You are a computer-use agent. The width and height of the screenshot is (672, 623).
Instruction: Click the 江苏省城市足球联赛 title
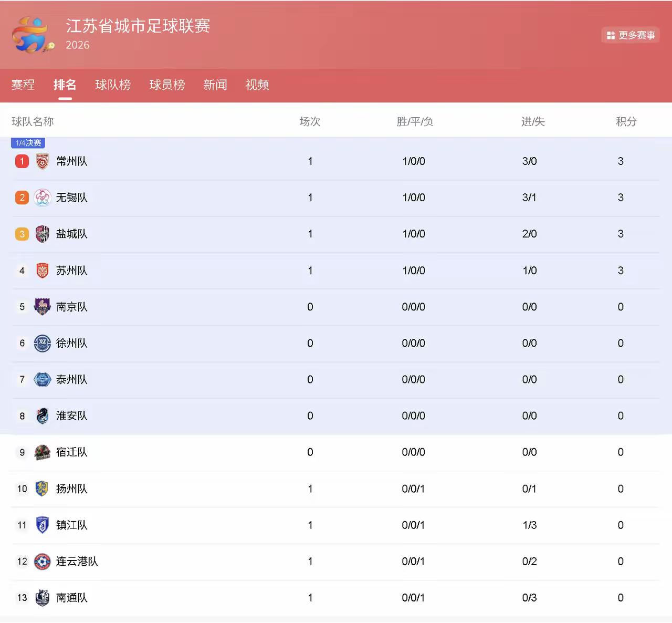click(x=138, y=26)
